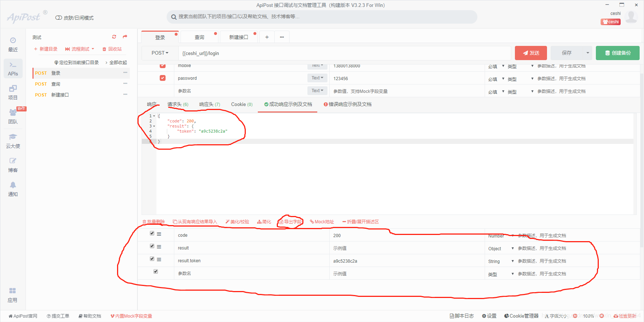Uncheck the result field checkbox
The width and height of the screenshot is (644, 322).
point(152,246)
